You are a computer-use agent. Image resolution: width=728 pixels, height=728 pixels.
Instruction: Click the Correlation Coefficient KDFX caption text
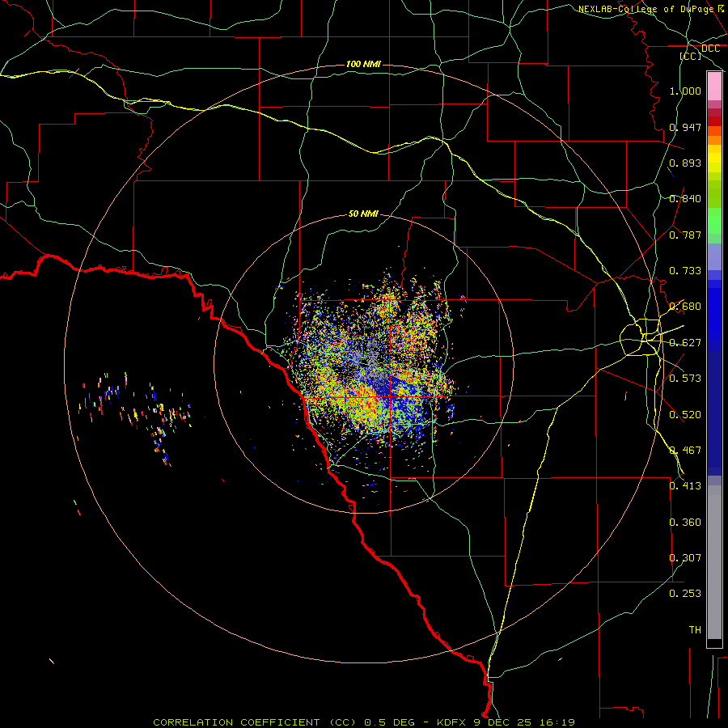(363, 722)
